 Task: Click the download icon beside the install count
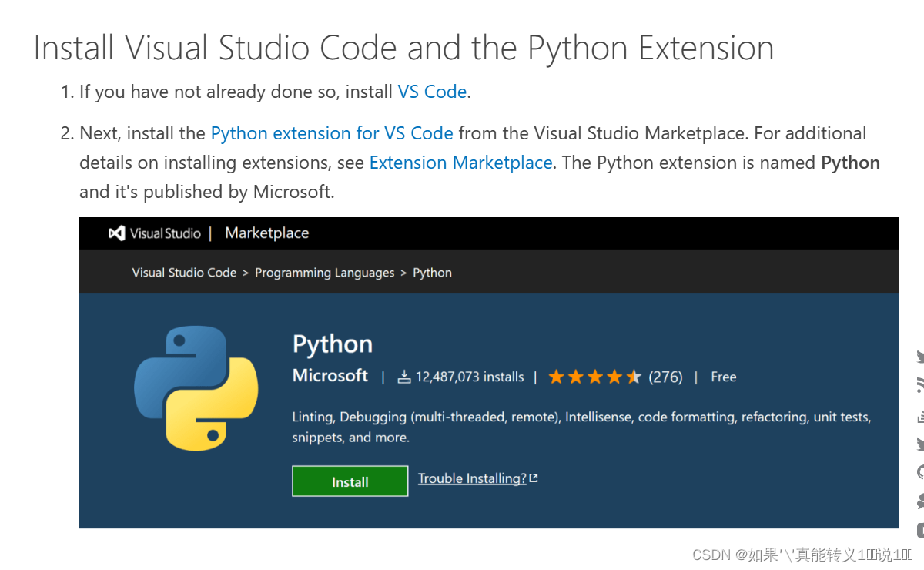(404, 377)
